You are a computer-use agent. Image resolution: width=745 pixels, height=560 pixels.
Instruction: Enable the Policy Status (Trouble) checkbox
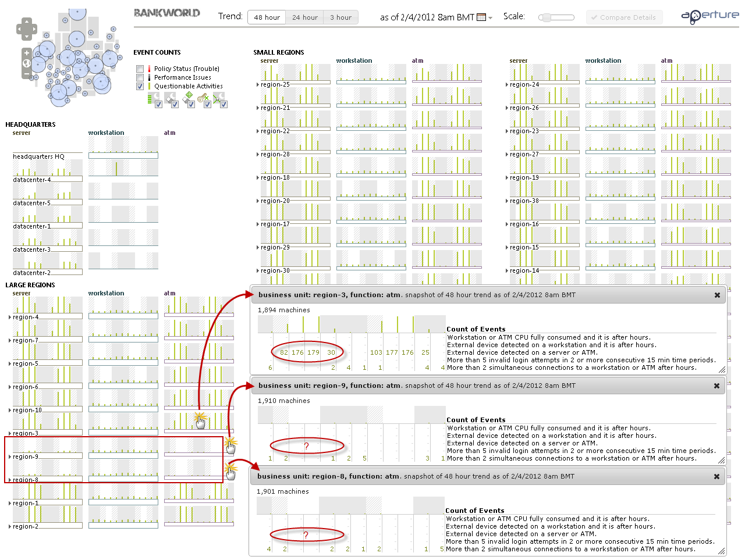(140, 69)
